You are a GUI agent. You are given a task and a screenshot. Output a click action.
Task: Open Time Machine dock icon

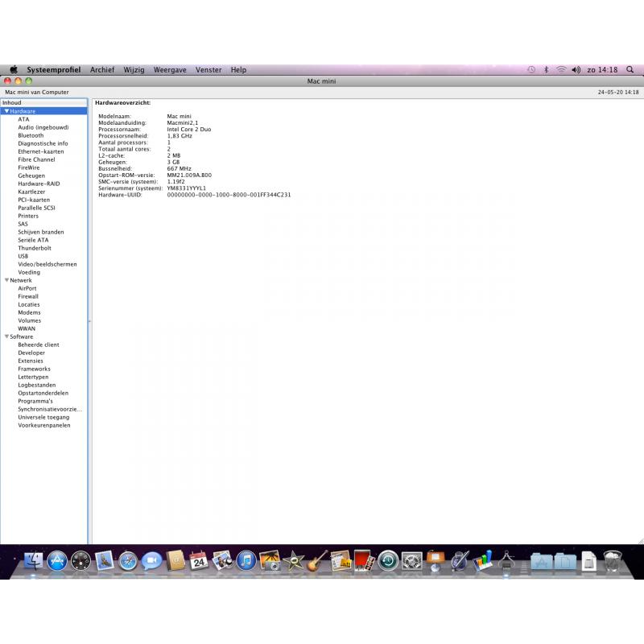click(388, 561)
